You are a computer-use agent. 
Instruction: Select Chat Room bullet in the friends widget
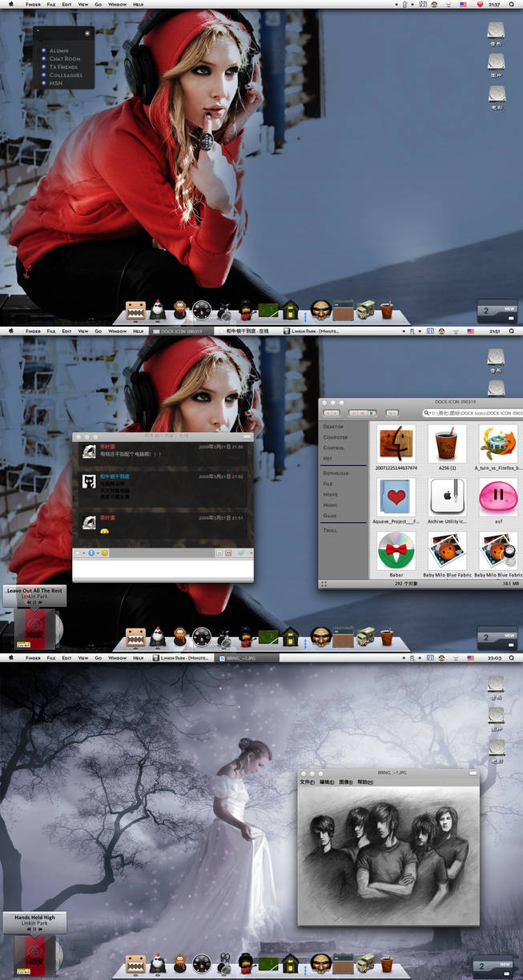click(44, 58)
